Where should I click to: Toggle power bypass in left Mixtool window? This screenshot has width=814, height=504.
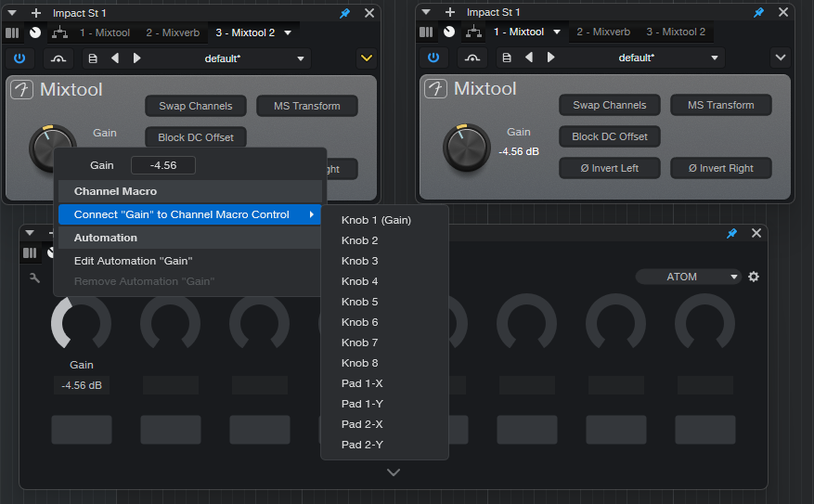(19, 58)
